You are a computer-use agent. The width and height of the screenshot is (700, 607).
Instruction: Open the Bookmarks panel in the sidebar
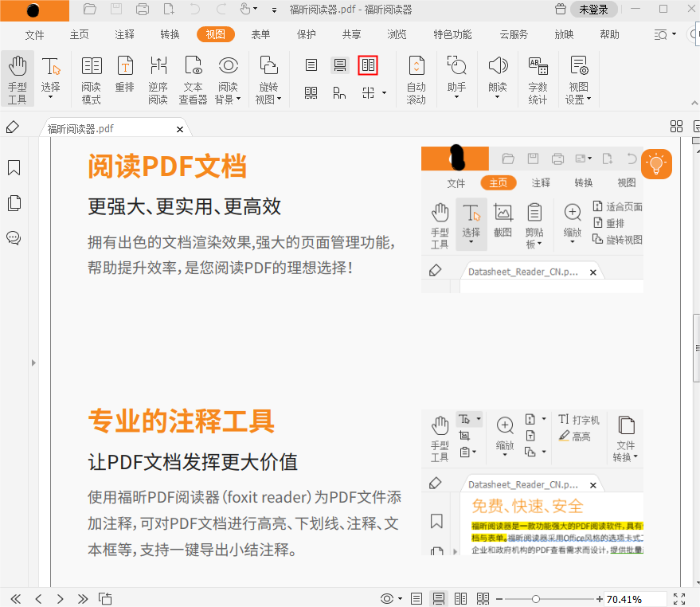tap(13, 168)
